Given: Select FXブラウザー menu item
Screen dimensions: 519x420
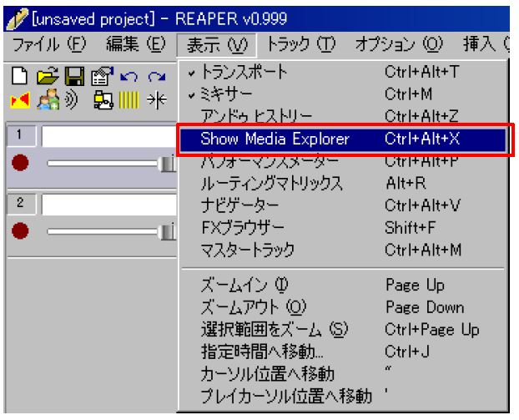Looking at the screenshot, I should (343, 228).
